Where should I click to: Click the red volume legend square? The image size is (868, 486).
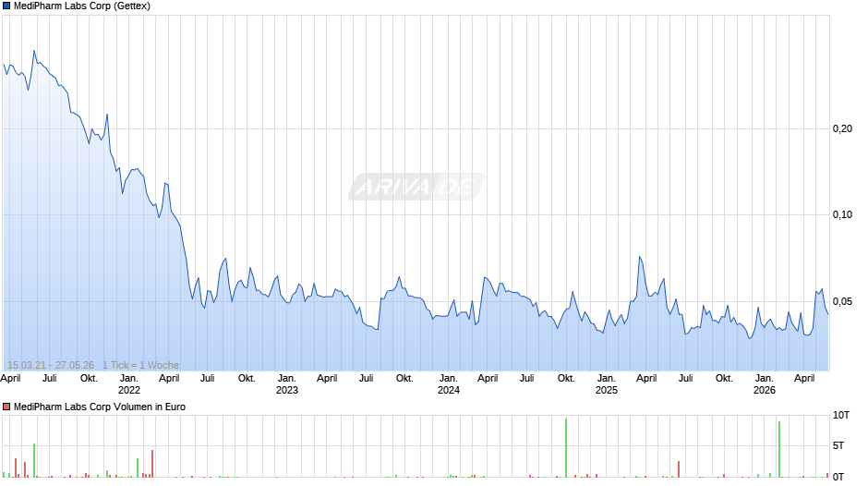(x=6, y=407)
